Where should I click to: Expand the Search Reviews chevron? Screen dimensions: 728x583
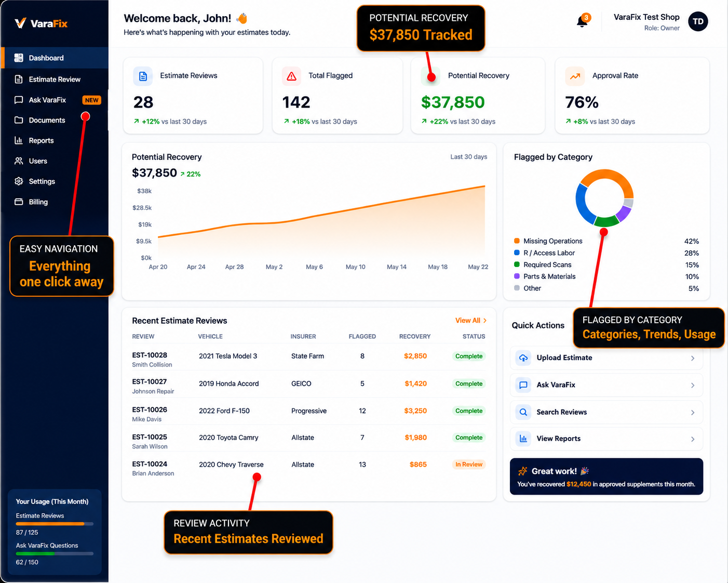click(x=693, y=412)
